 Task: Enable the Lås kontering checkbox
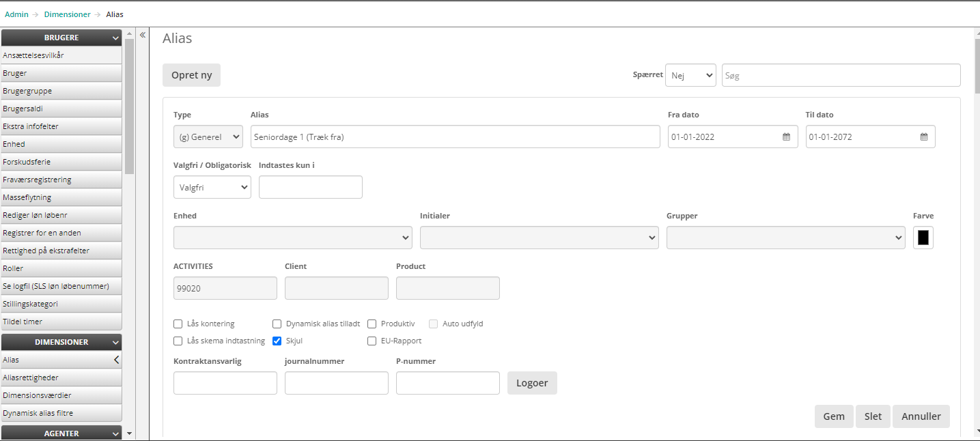pyautogui.click(x=178, y=324)
